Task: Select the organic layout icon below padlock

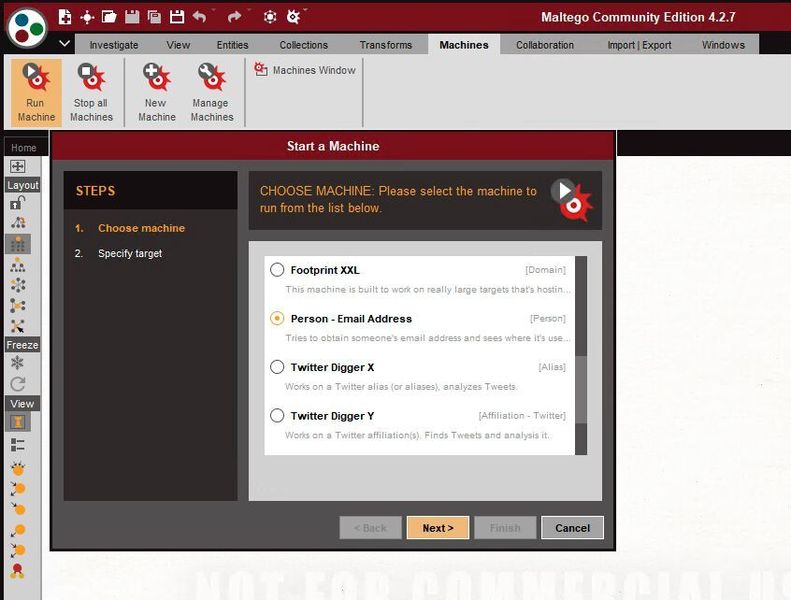Action: click(18, 223)
